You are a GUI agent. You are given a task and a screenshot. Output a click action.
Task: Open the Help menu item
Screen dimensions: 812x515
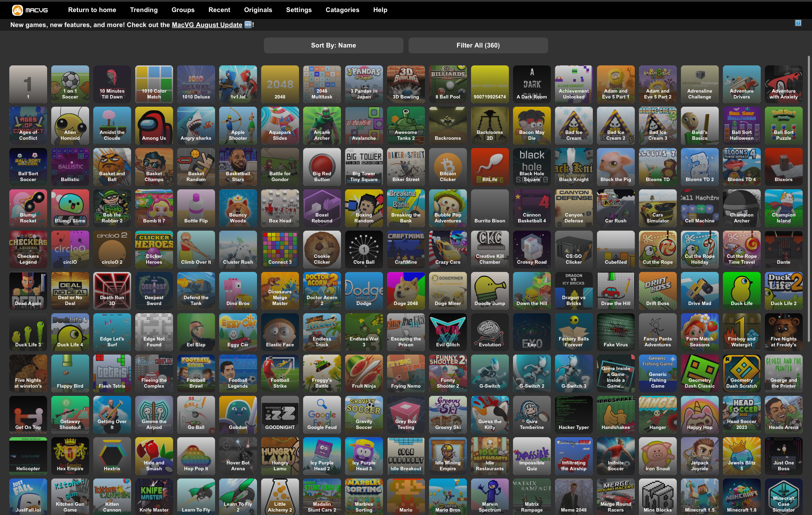tap(380, 10)
